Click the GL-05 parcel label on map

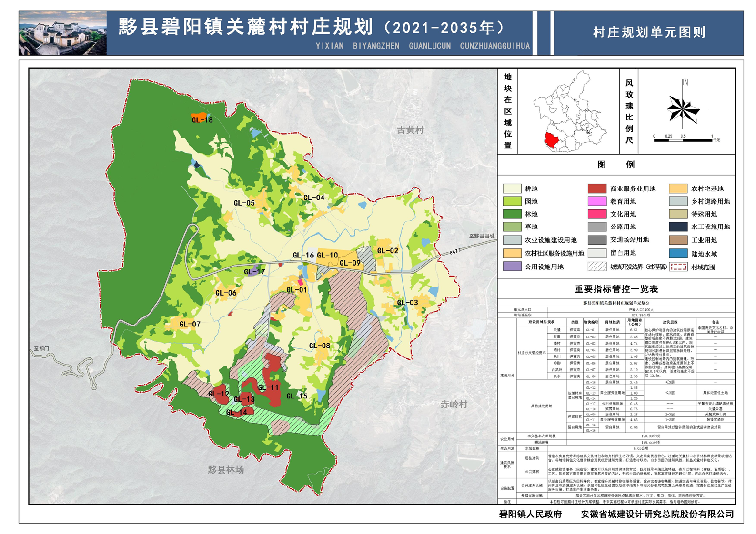244,203
